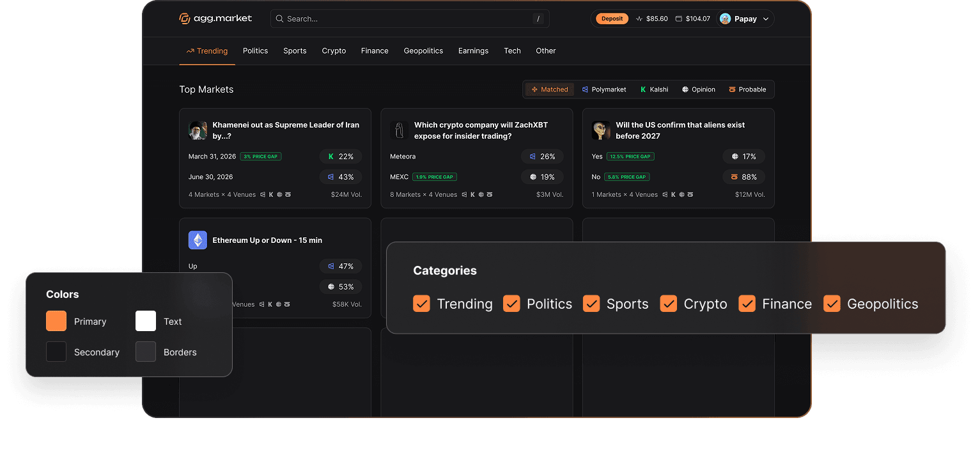Click the Polymarket logo in venue filter
Viewport: 980px width, 473px height.
pyautogui.click(x=585, y=89)
